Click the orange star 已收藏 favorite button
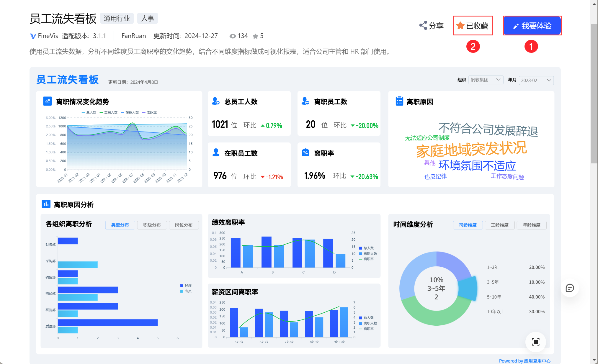 [x=473, y=26]
